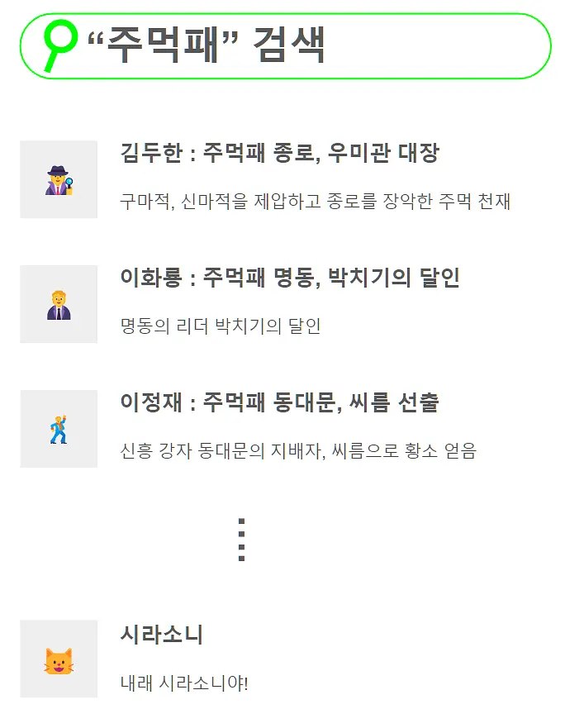Open the 시라소니 result title
The width and height of the screenshot is (584, 728).
click(x=162, y=635)
